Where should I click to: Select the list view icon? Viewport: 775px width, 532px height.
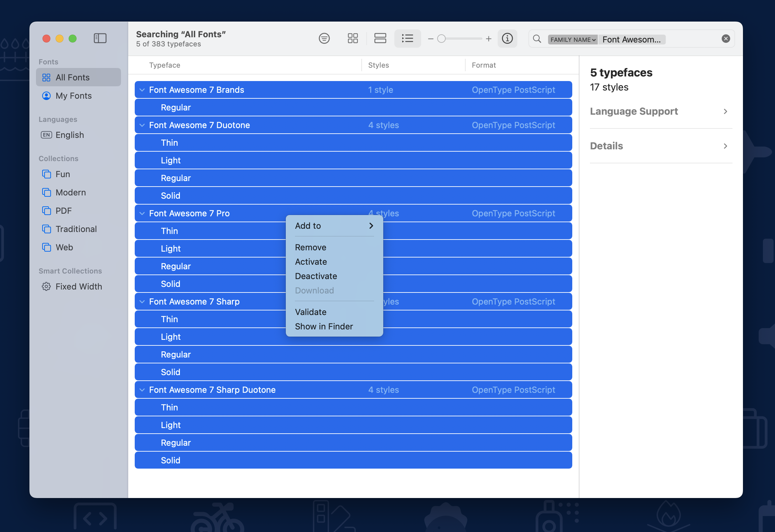tap(407, 38)
